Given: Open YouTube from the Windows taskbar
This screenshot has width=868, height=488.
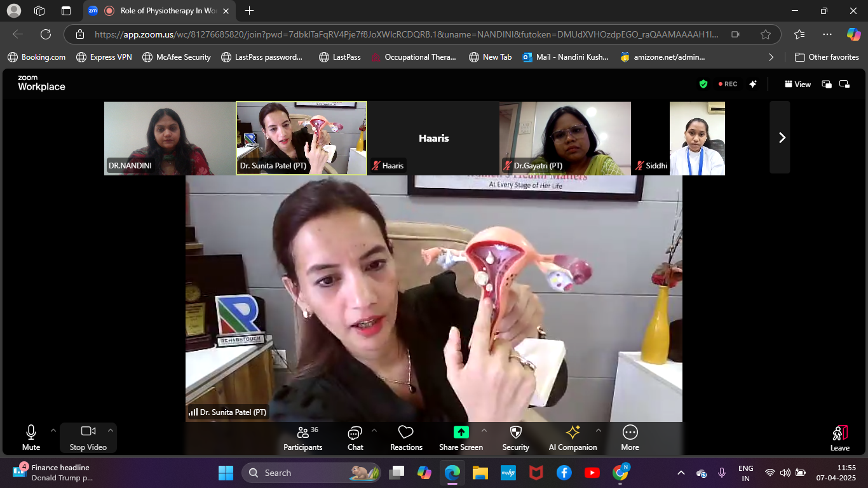Looking at the screenshot, I should (592, 473).
